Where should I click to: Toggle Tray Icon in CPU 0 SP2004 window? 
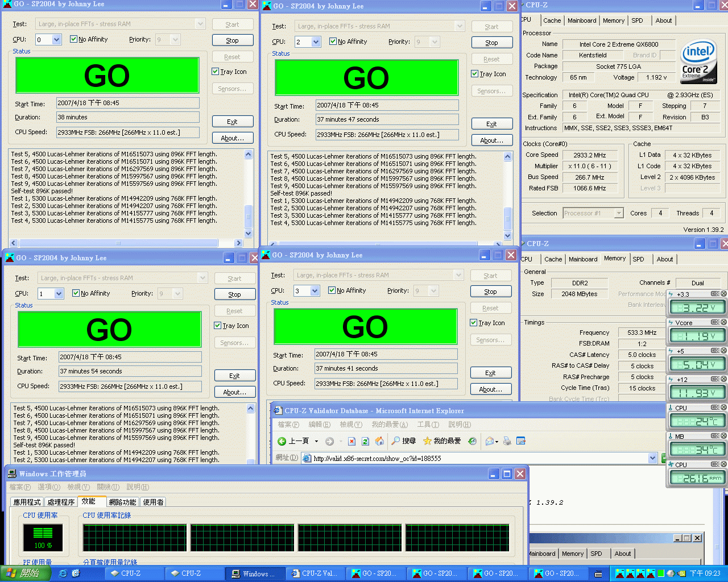(x=215, y=72)
